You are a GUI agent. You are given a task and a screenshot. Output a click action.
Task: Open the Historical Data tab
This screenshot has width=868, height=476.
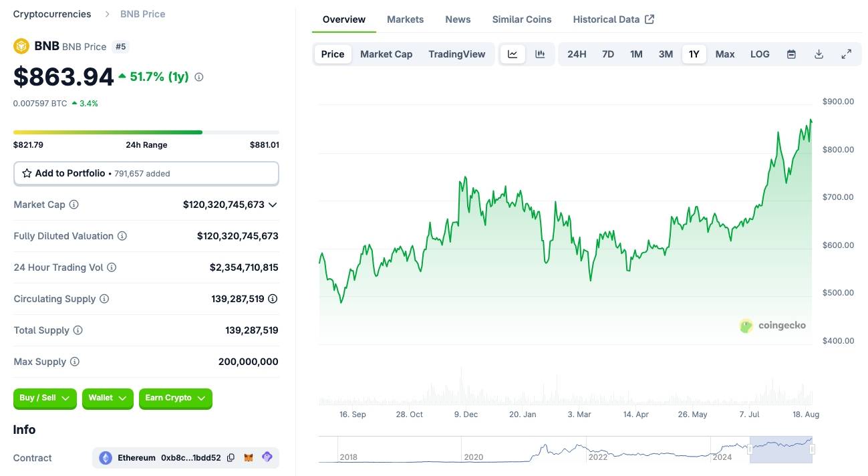point(613,19)
